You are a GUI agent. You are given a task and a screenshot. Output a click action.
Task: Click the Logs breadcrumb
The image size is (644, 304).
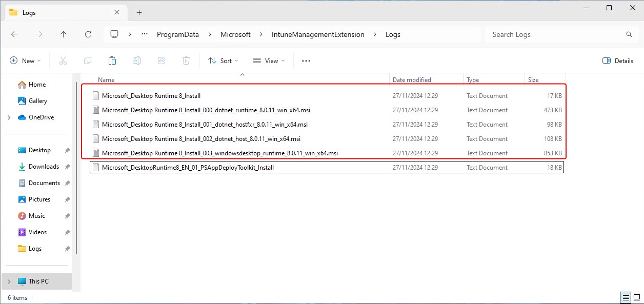click(393, 34)
